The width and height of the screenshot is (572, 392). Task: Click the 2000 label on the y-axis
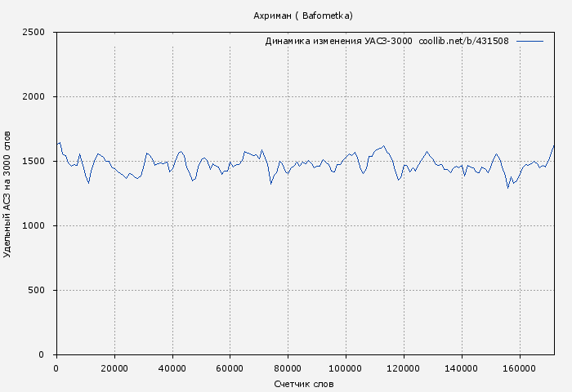[38, 97]
